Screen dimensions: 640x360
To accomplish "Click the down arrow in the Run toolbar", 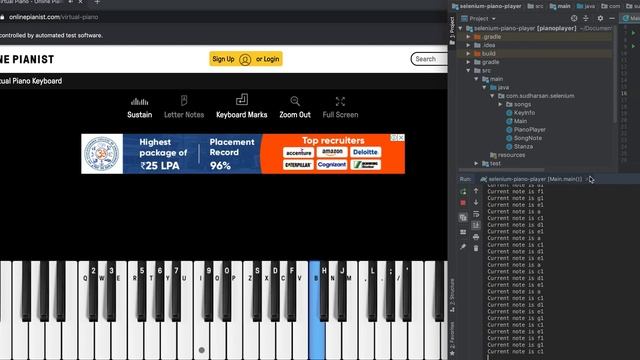I will (x=476, y=202).
